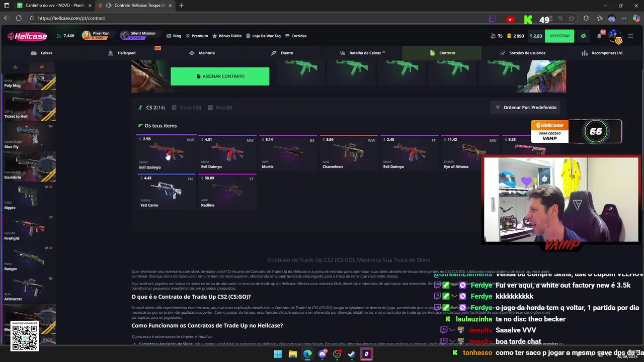644x362 pixels.
Task: Click the YouTube extension icon in toolbar
Action: pos(510,19)
